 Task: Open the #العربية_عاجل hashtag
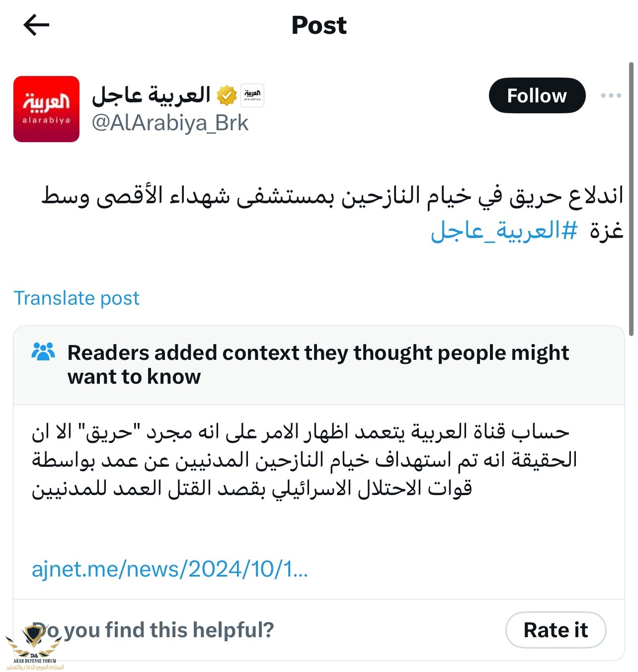(x=504, y=231)
